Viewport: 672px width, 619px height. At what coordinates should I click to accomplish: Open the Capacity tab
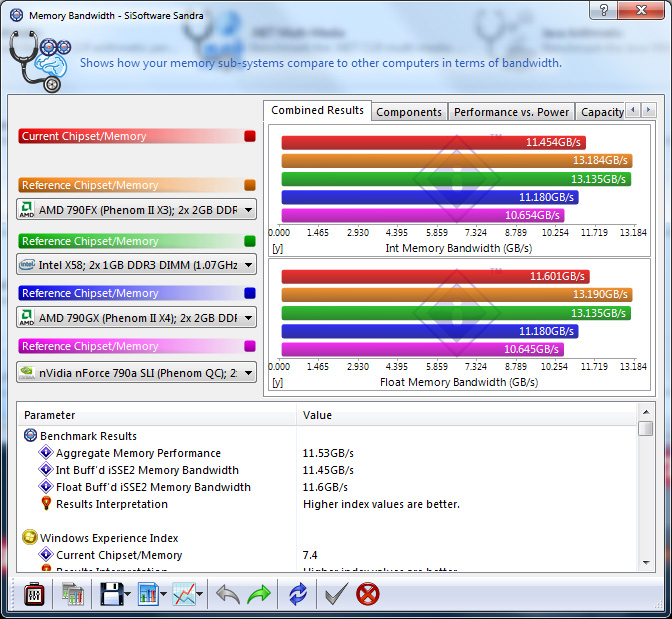[x=602, y=112]
